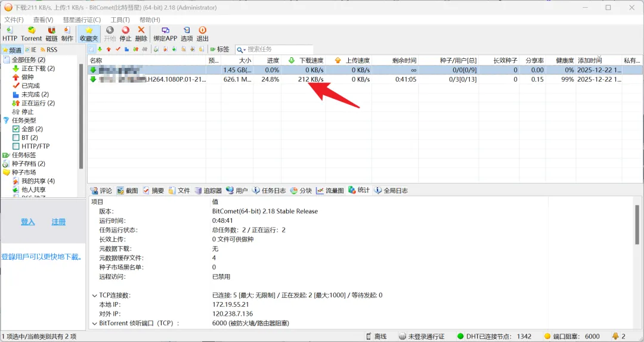Open the 帮助(H) menu
The image size is (644, 342).
pyautogui.click(x=150, y=20)
